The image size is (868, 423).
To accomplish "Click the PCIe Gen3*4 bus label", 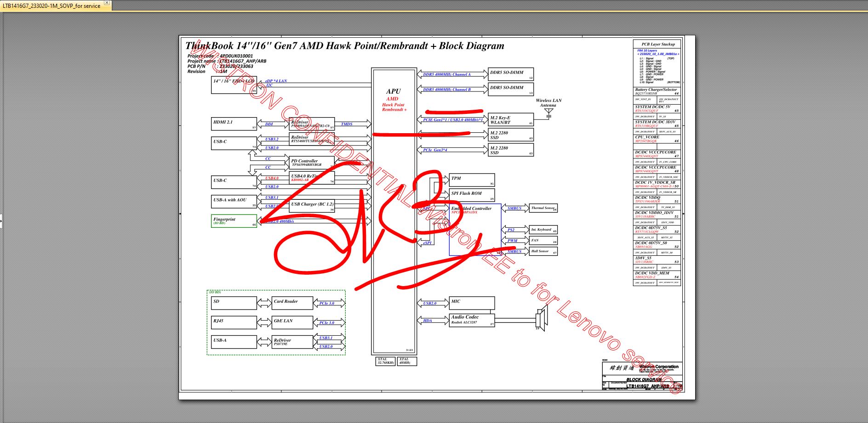I will click(x=435, y=150).
